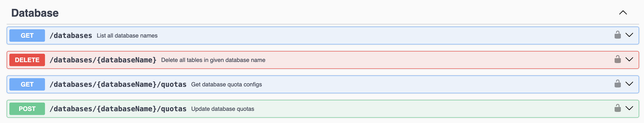This screenshot has height=123, width=644.
Task: Click the "List all database names" description
Action: [127, 36]
